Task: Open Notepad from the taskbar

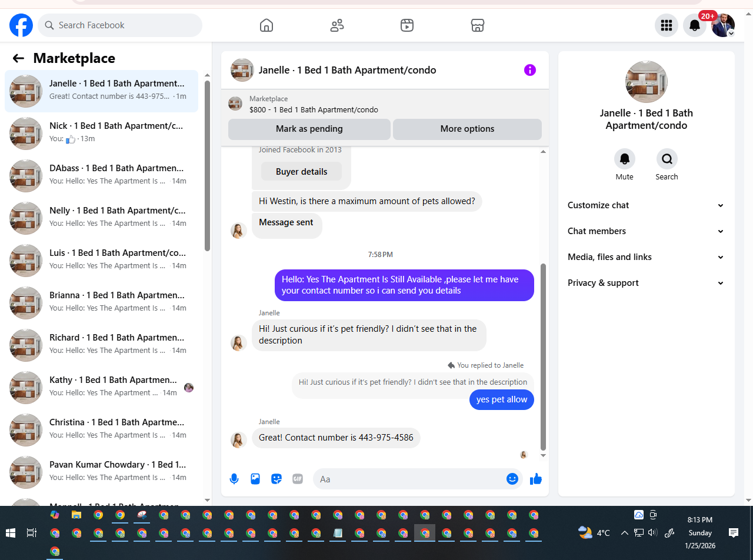Action: click(x=338, y=534)
